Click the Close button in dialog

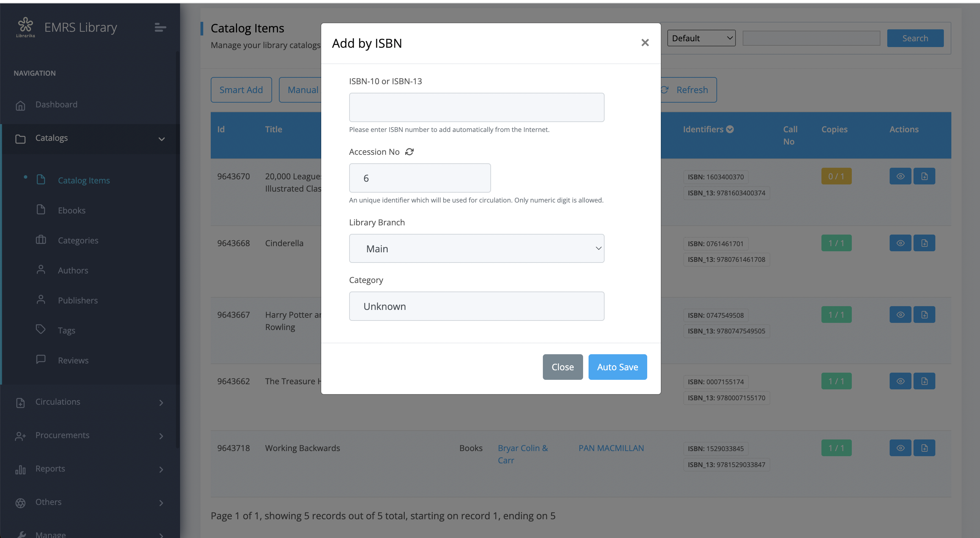(x=562, y=367)
